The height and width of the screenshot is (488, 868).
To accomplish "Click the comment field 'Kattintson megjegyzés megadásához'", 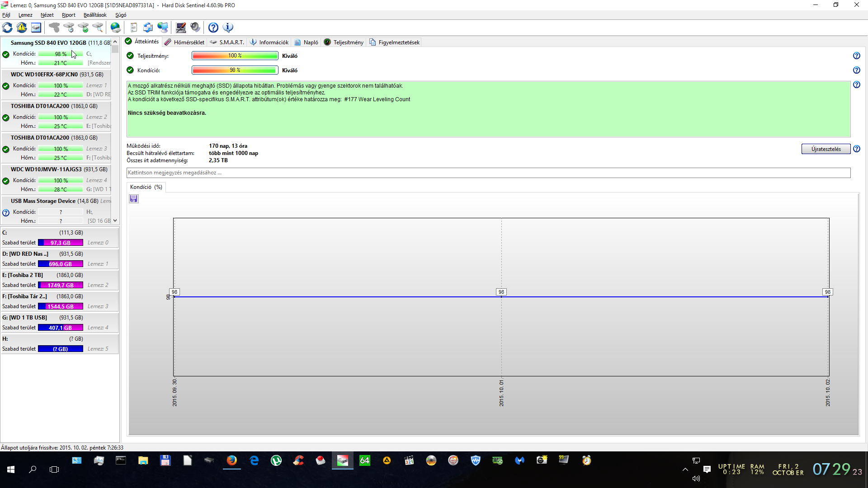I will coord(488,173).
